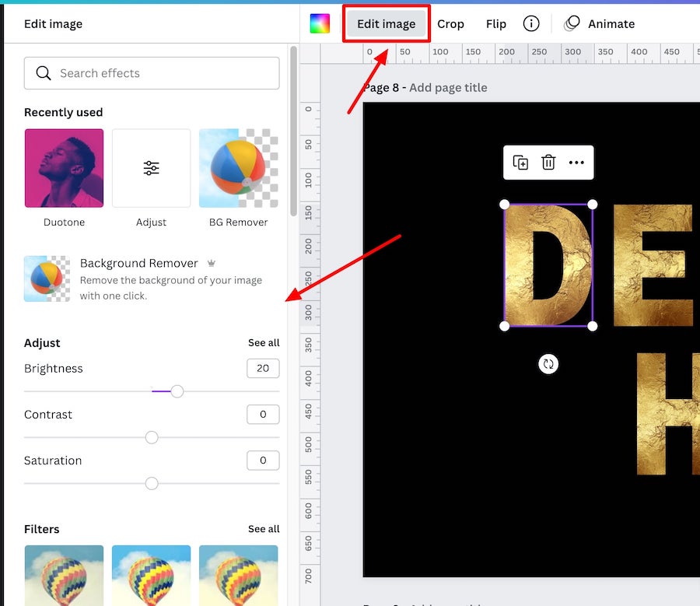
Task: Click the Background Remover crown icon
Action: coord(211,263)
